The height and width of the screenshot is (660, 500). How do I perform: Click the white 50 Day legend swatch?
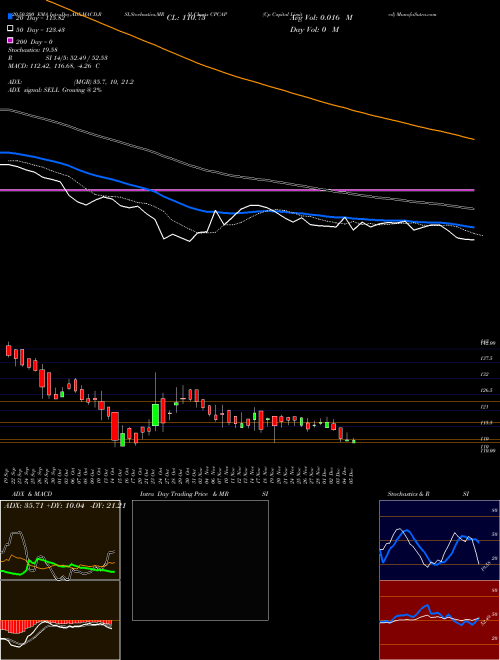[11, 29]
